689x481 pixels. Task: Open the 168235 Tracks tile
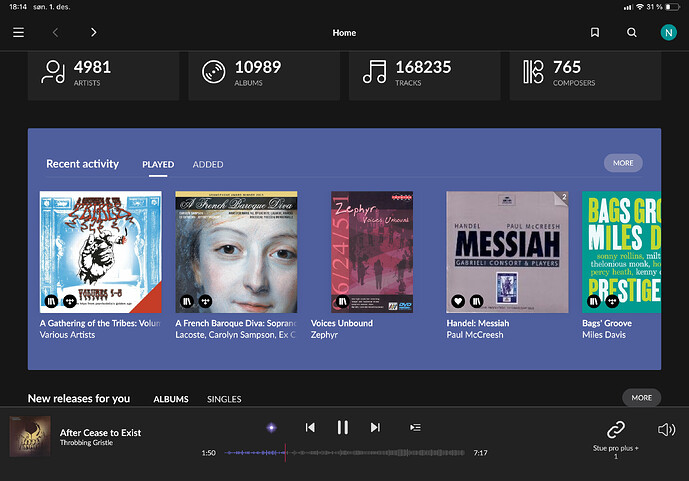424,76
